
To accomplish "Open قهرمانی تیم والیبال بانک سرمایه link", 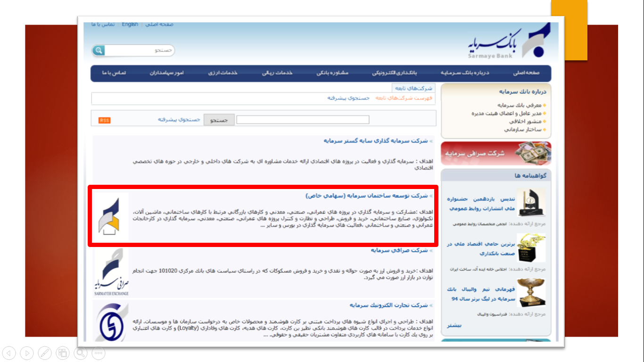I will (x=482, y=294).
